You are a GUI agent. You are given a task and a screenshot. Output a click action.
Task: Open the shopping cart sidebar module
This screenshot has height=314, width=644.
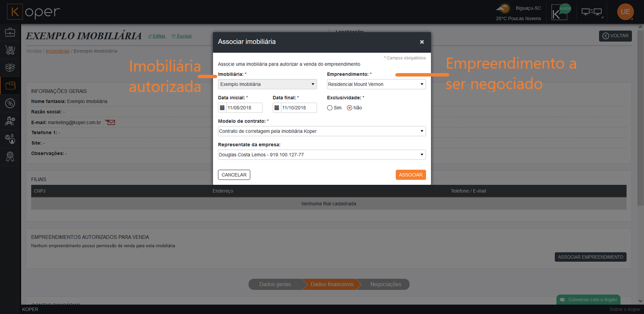coord(10,50)
